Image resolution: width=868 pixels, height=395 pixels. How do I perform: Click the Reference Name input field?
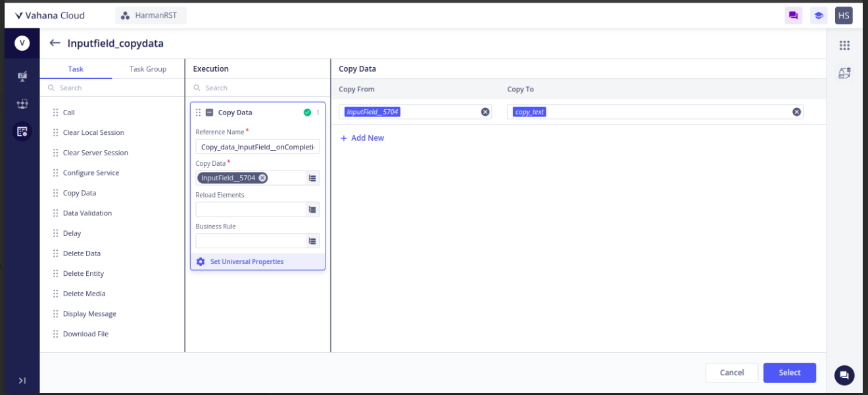pos(258,147)
